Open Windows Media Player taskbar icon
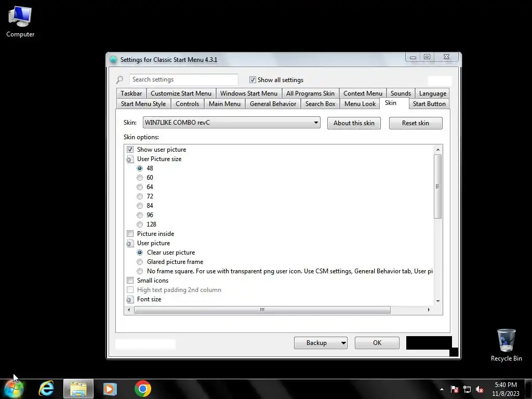 [110, 389]
